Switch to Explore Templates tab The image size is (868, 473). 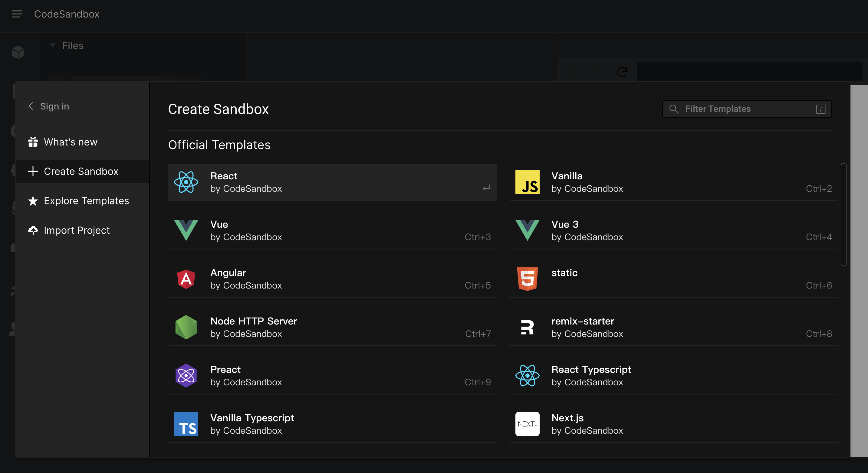(x=86, y=201)
